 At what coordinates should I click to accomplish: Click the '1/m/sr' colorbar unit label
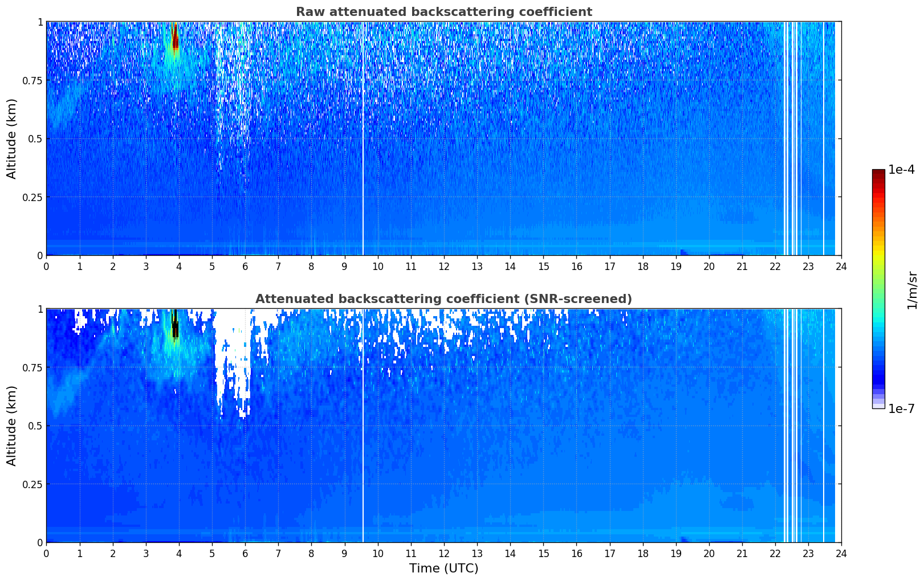tap(912, 290)
